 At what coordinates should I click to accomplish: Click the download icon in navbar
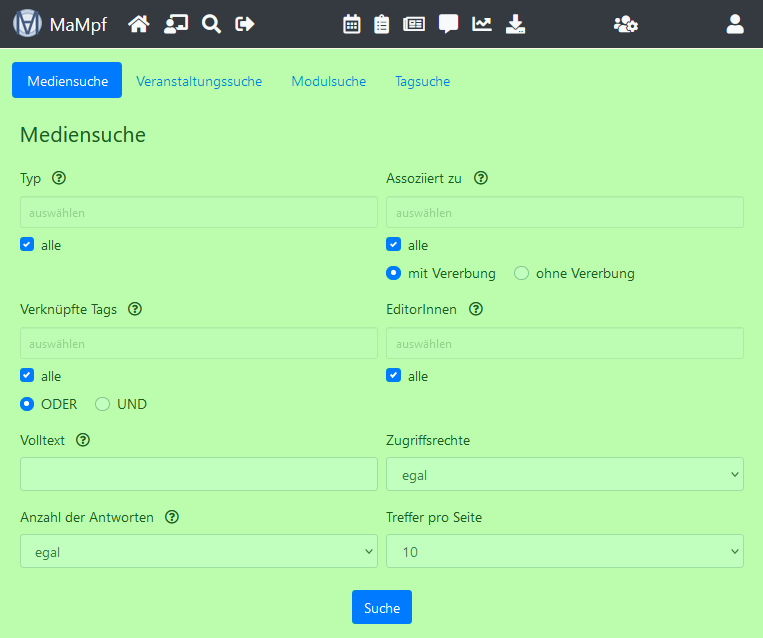515,24
